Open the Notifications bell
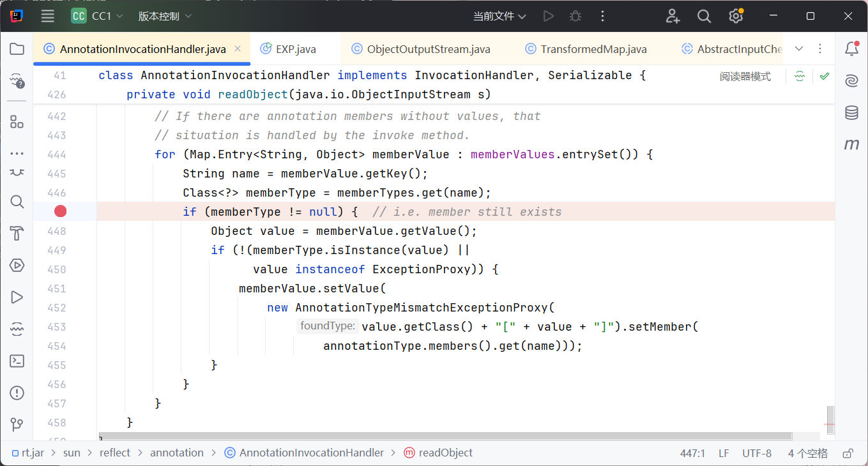The width and height of the screenshot is (868, 466). [851, 49]
